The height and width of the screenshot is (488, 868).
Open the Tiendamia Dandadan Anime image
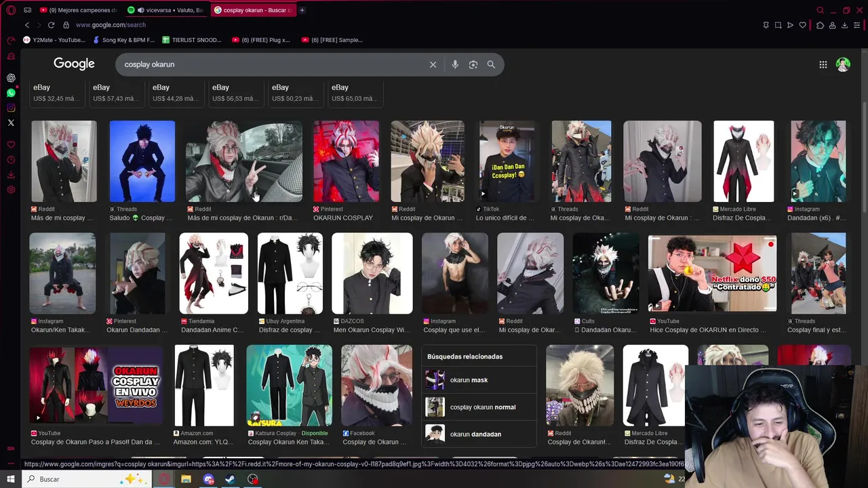214,273
